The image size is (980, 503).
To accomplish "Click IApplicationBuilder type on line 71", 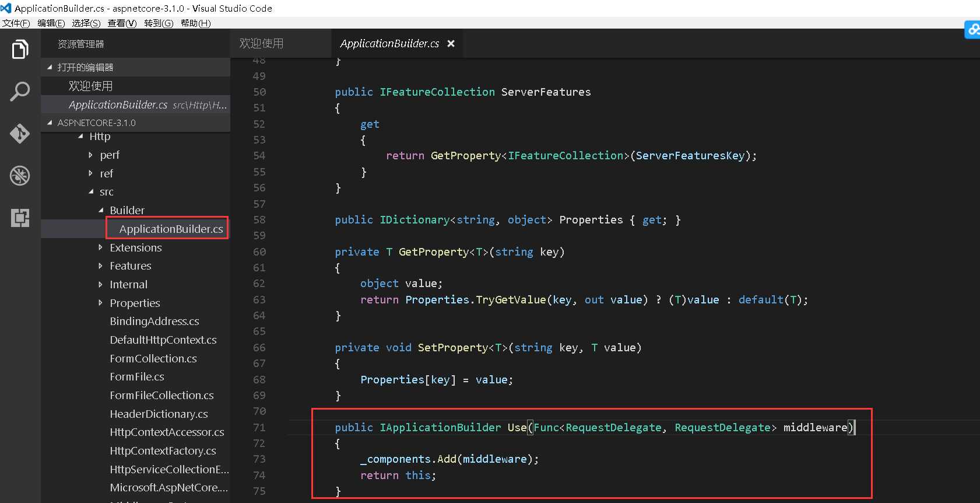I will (440, 428).
